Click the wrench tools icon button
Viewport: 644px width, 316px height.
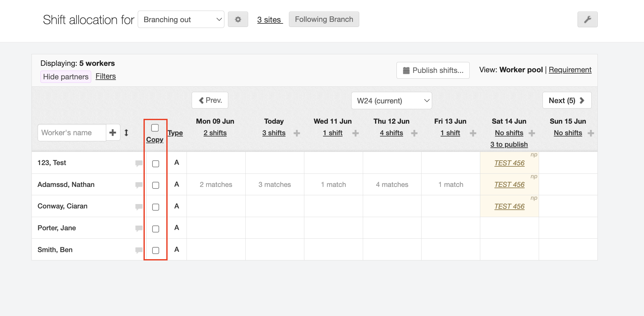pos(587,19)
